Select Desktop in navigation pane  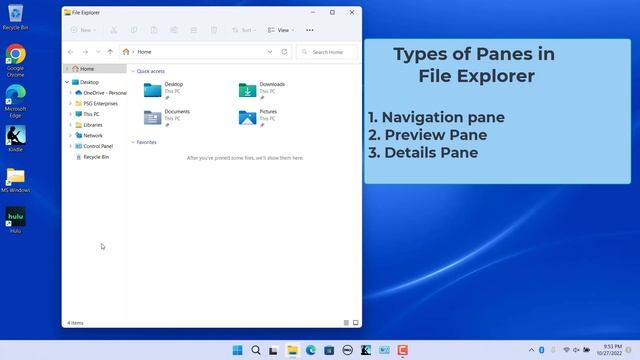pos(89,82)
